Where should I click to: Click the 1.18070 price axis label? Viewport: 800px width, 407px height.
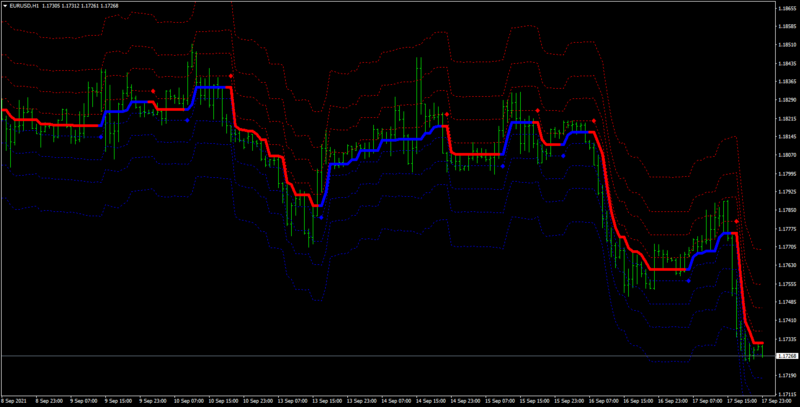(787, 155)
